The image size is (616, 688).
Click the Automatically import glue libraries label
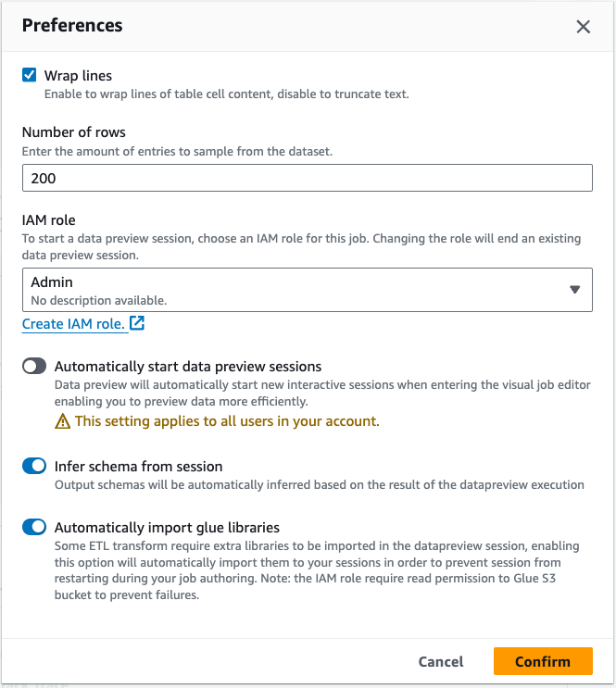click(x=167, y=528)
